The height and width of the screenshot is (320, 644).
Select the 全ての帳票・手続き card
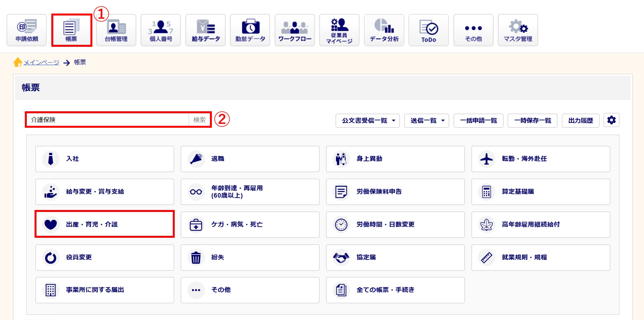point(395,290)
